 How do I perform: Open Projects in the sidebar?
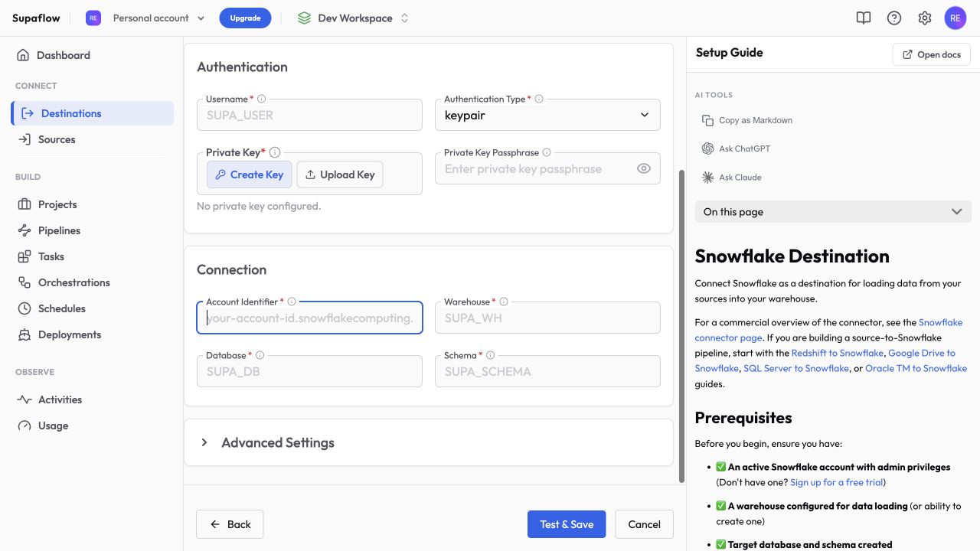[x=57, y=204]
